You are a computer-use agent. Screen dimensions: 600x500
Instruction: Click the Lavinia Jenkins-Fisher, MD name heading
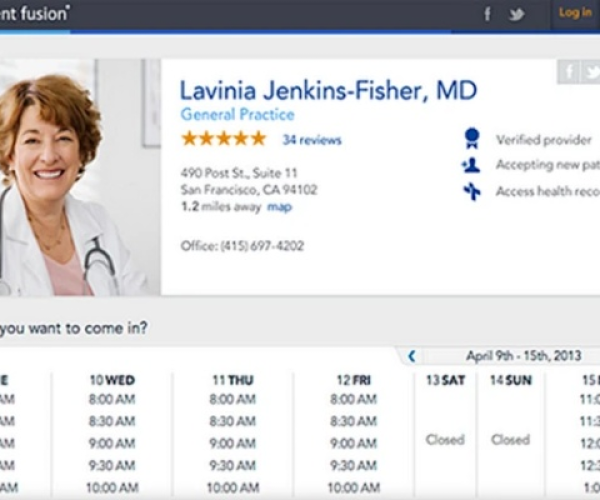328,90
